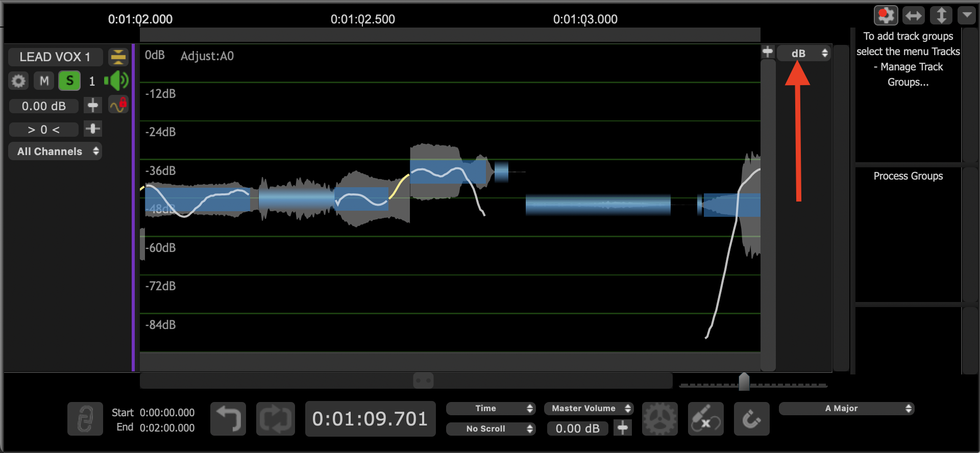Toggle the loop playback button

tap(275, 419)
